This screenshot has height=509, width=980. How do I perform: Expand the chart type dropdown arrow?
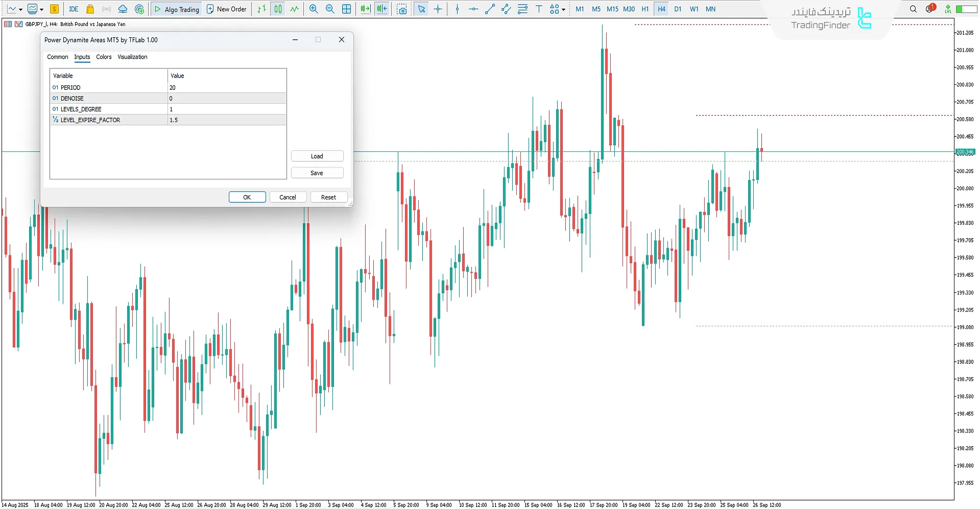[20, 10]
